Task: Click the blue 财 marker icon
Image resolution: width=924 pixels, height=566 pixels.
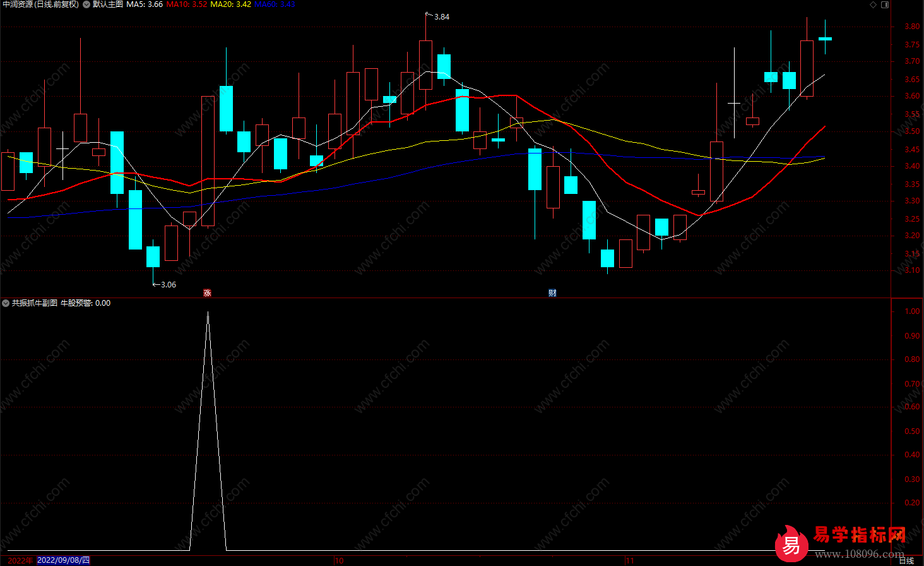Action: click(552, 292)
